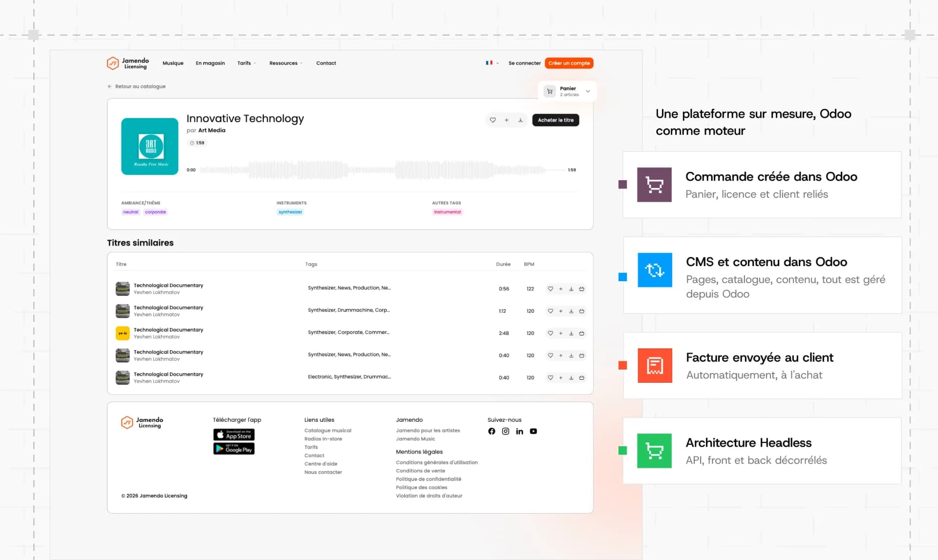Add the 2:48 track to the basket
Viewport: 938px width, 560px height.
pos(581,333)
